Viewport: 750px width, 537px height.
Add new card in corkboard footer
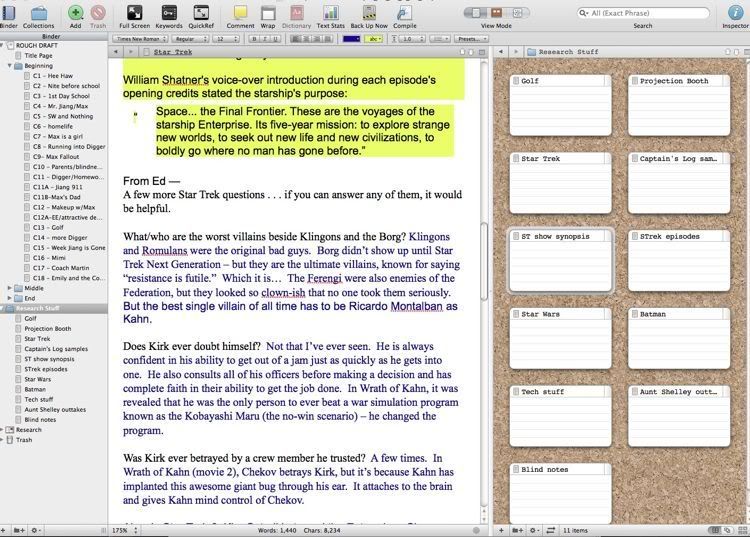click(501, 530)
